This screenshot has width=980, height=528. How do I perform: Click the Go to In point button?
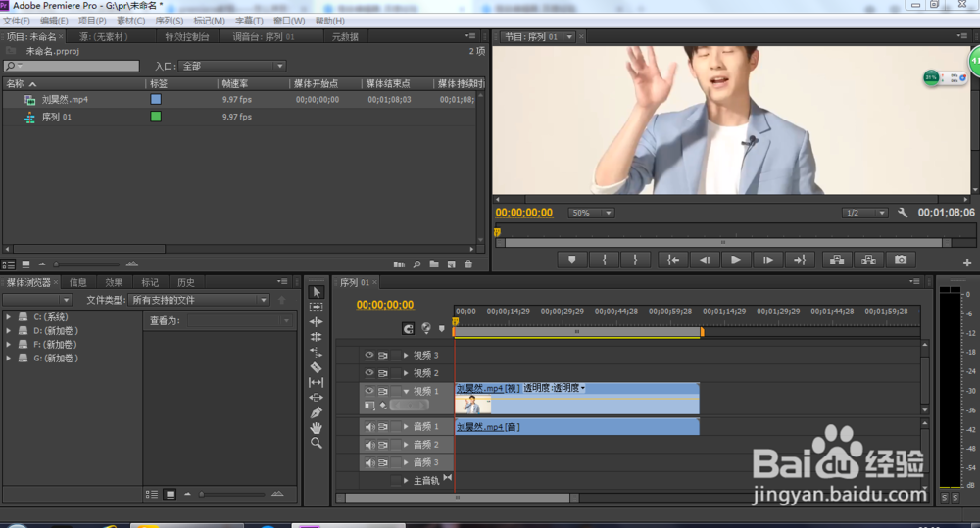click(673, 260)
